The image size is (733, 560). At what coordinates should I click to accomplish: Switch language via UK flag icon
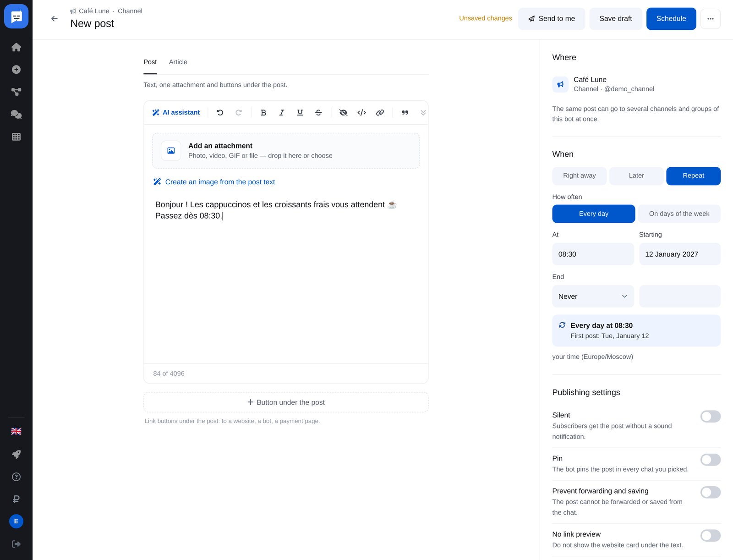pyautogui.click(x=16, y=431)
